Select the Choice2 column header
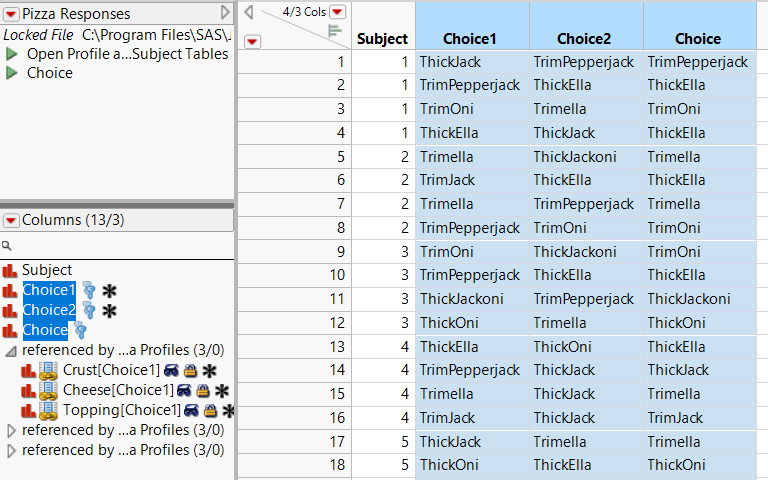The image size is (768, 480). (x=584, y=39)
